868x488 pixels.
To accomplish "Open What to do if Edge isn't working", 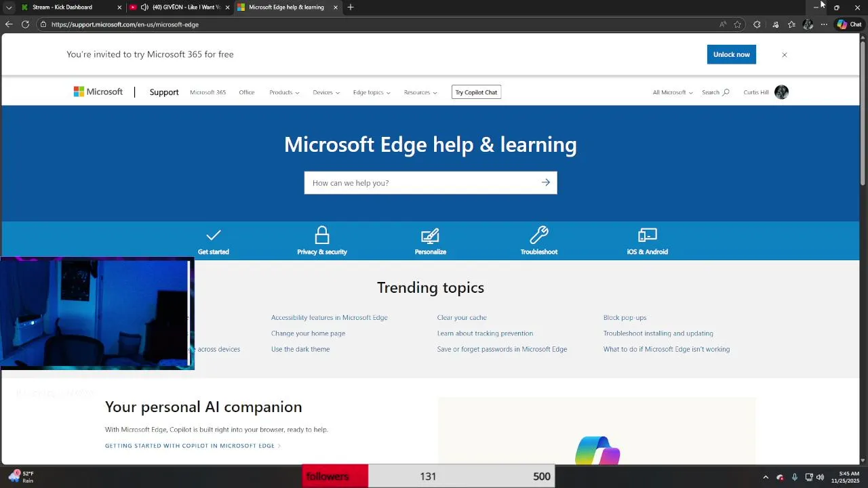I will 667,349.
